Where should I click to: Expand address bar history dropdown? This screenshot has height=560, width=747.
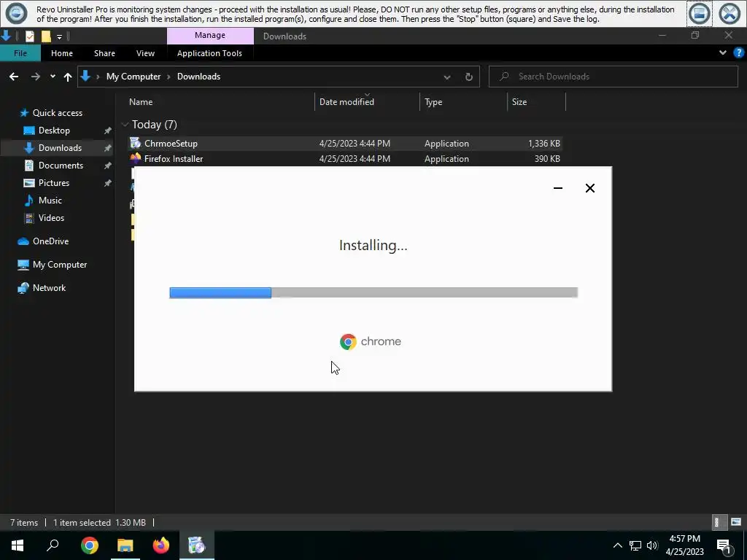pyautogui.click(x=447, y=77)
